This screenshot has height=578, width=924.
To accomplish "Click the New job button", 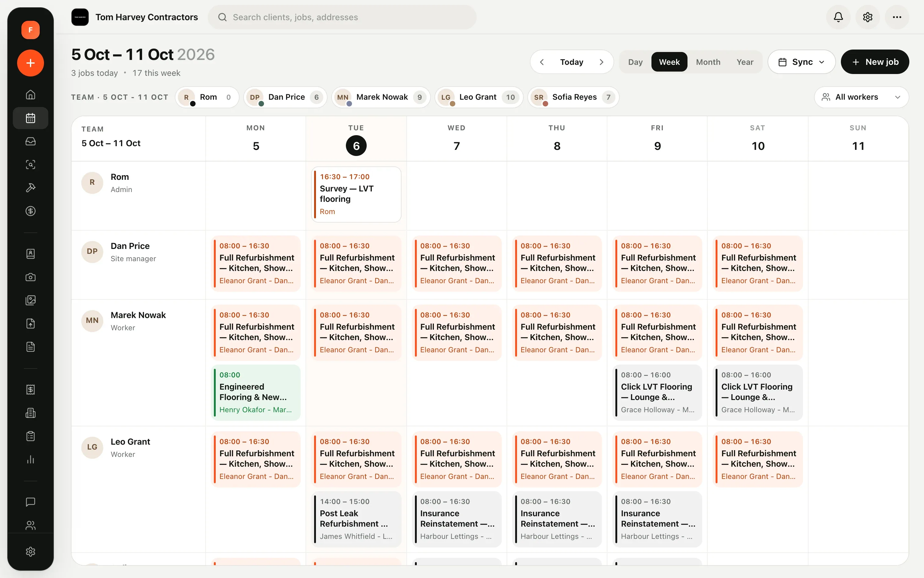I will click(875, 62).
